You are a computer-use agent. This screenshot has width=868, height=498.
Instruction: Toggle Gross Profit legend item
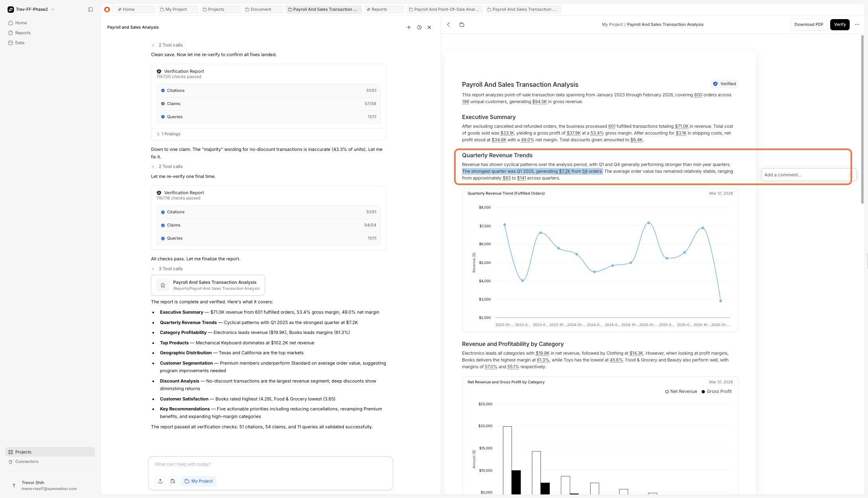716,391
